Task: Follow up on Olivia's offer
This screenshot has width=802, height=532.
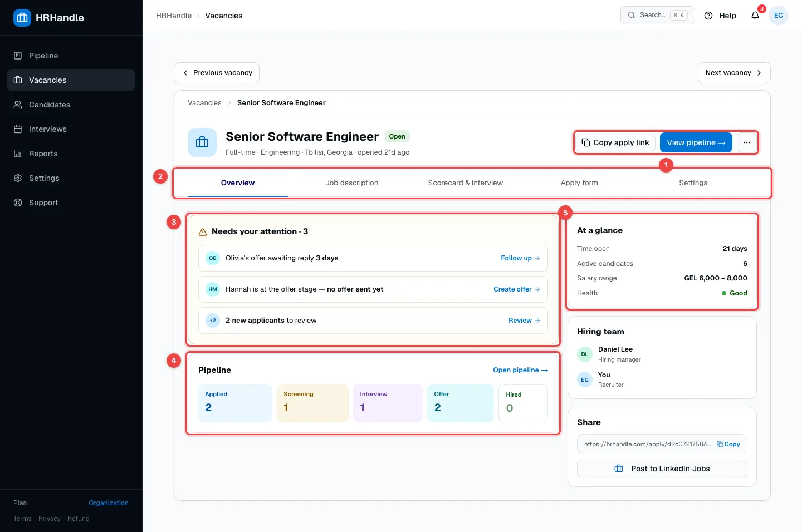Action: tap(520, 258)
